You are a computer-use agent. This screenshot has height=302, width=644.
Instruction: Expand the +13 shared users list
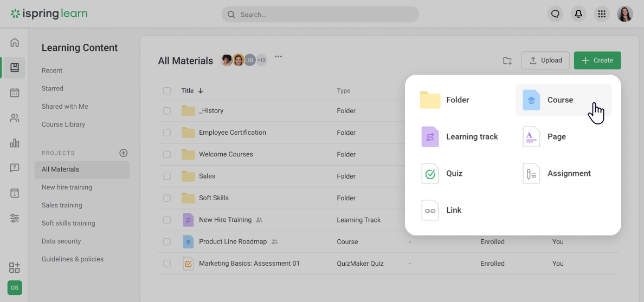[261, 60]
